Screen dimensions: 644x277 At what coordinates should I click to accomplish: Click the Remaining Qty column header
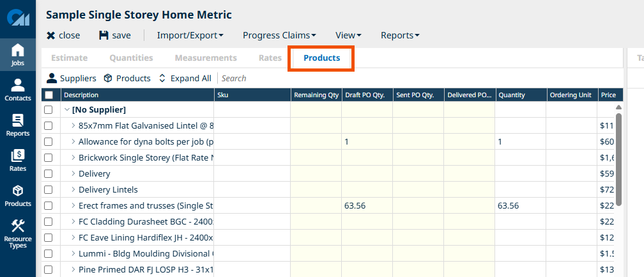(316, 95)
